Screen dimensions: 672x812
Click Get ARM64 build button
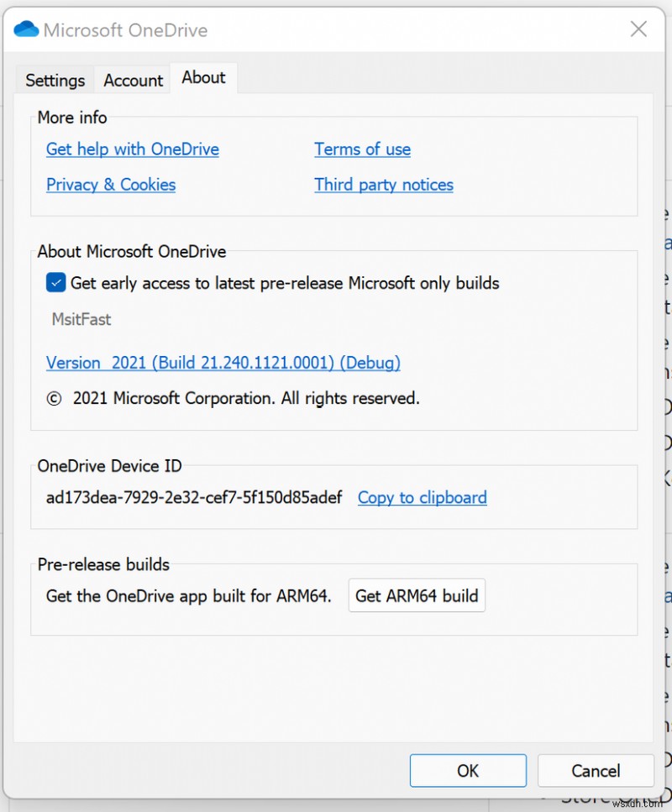point(417,595)
